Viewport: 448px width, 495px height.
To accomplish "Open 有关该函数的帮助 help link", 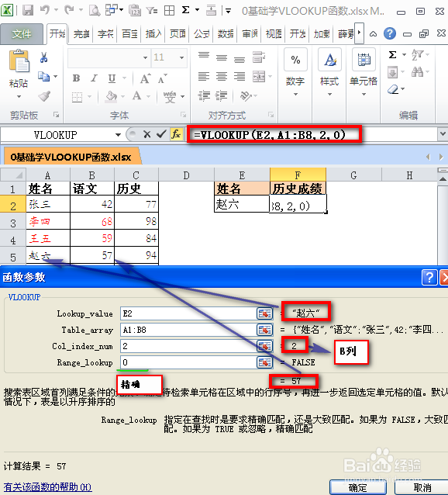I will click(x=47, y=486).
